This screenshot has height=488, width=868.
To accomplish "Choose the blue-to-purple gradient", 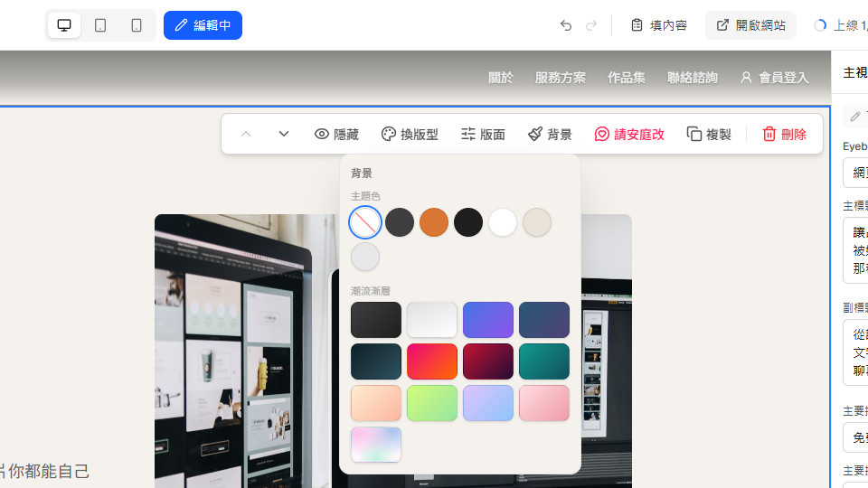I will pos(488,320).
